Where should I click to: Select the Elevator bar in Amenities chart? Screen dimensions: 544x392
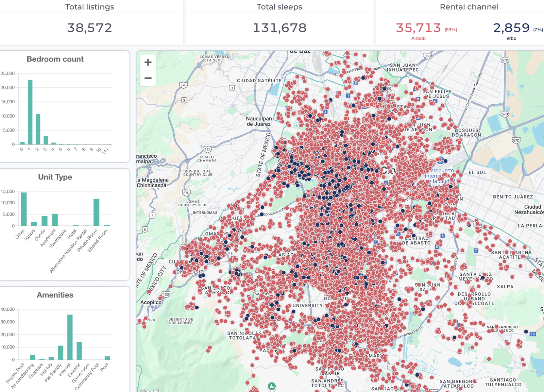(79, 351)
